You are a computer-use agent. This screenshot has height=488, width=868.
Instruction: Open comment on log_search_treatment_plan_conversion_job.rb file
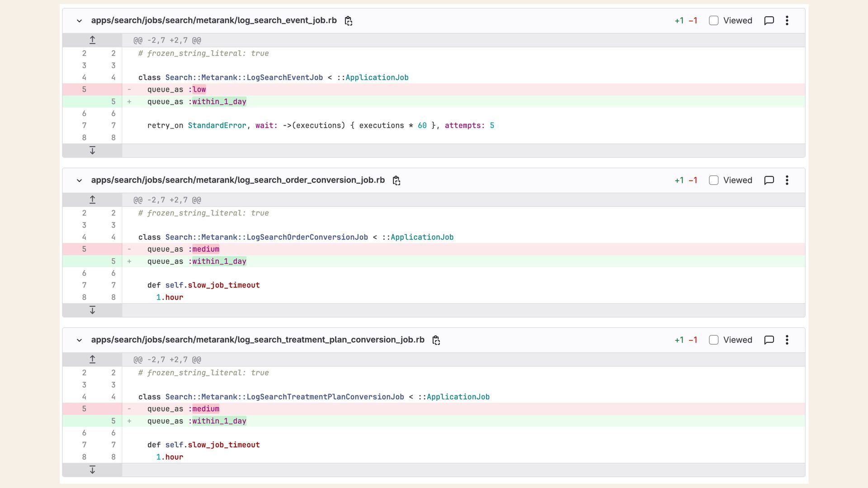769,340
